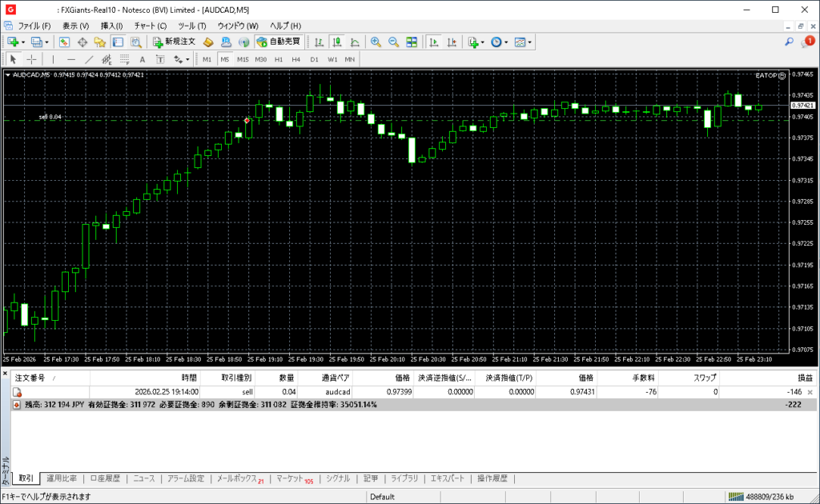Click the search magnifier icon
Image resolution: width=820 pixels, height=504 pixels.
click(789, 42)
